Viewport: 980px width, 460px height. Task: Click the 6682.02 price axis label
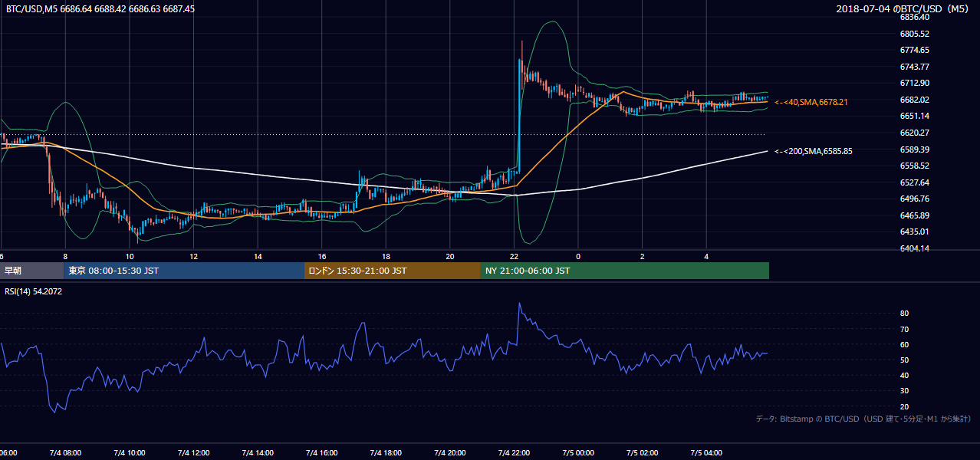(x=915, y=100)
